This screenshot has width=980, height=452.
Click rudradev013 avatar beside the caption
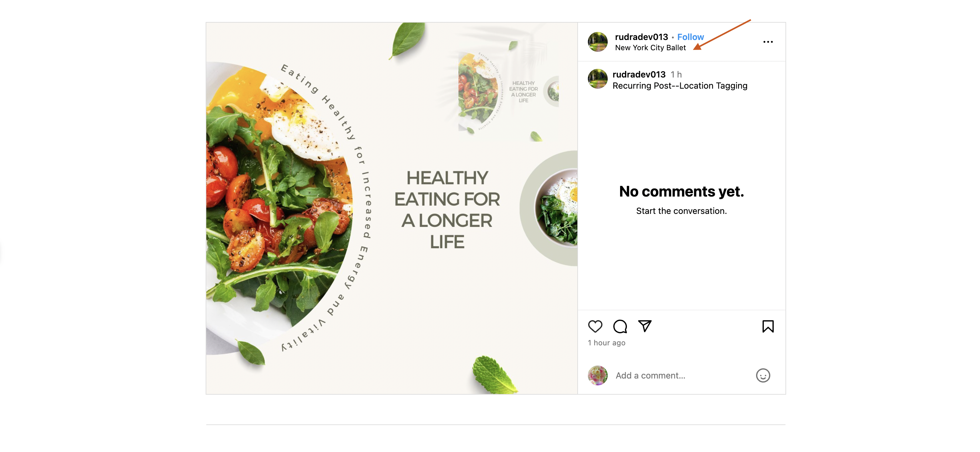598,79
